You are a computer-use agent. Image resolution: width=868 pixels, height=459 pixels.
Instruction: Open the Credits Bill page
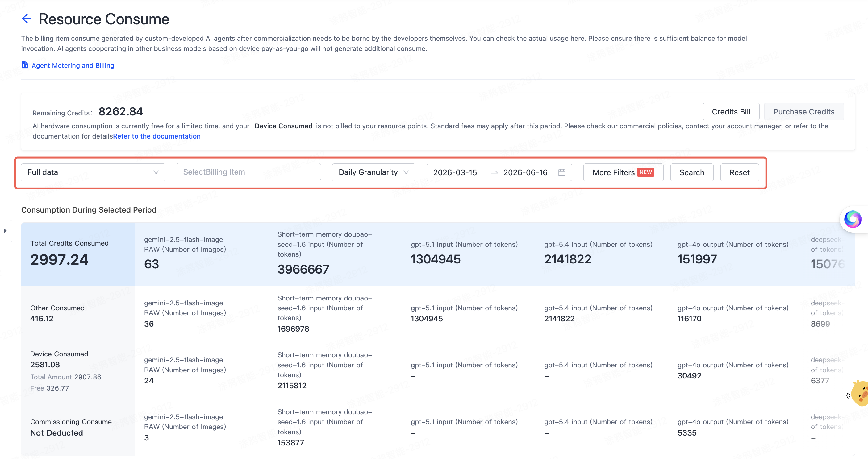731,111
